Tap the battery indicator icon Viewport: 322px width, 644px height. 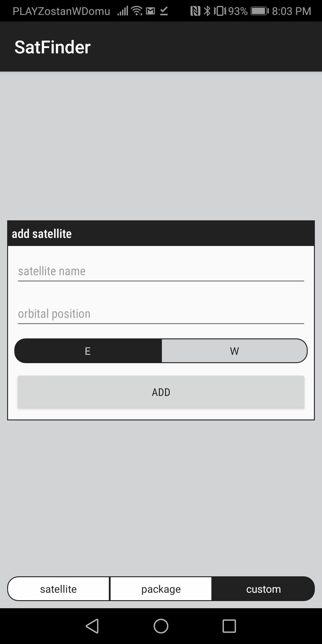click(x=259, y=11)
